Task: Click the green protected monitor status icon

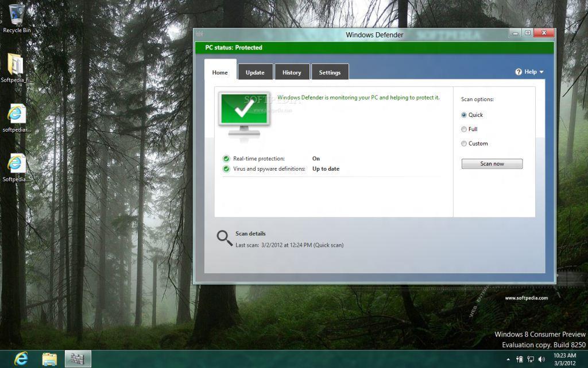Action: pos(244,115)
